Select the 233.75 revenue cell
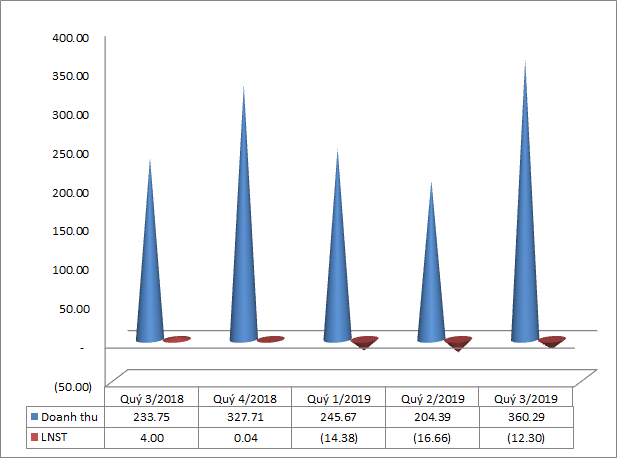The image size is (617, 458). pyautogui.click(x=151, y=417)
